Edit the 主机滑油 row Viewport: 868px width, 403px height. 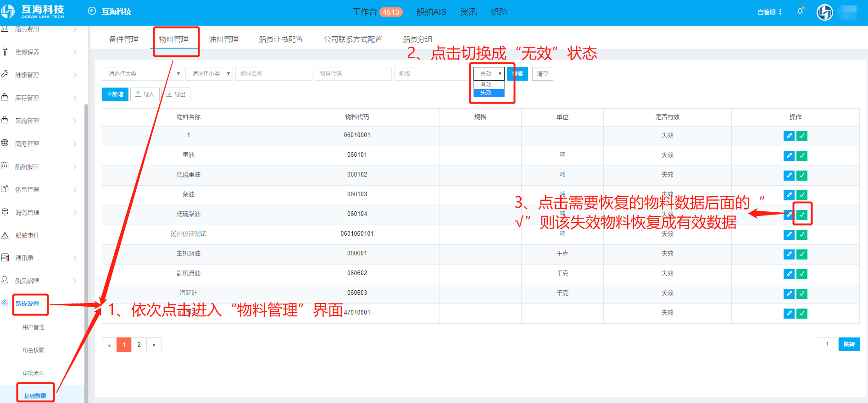[x=789, y=254]
